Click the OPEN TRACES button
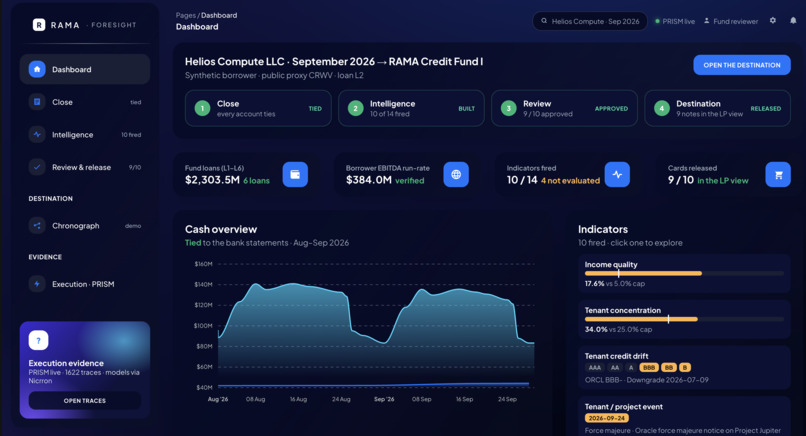Image resolution: width=806 pixels, height=436 pixels. 85,401
